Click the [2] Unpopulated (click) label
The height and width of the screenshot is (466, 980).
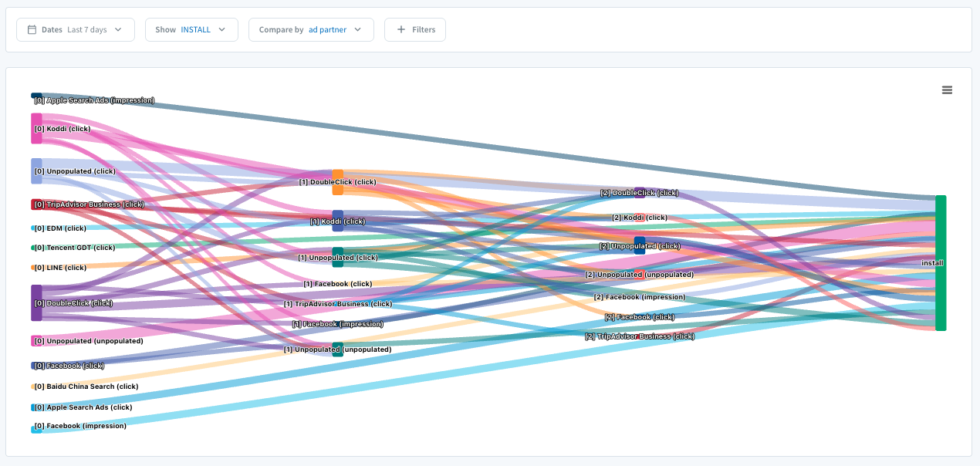tap(640, 246)
